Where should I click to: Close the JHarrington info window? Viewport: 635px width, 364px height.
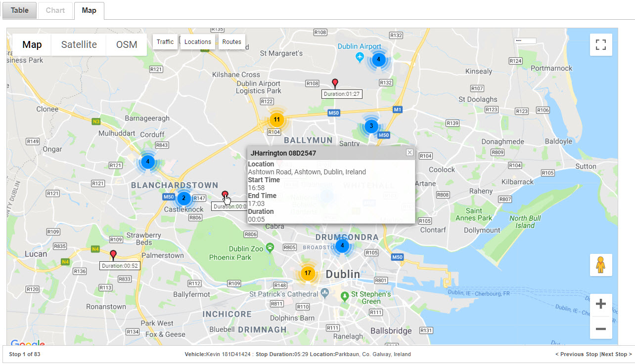click(409, 153)
